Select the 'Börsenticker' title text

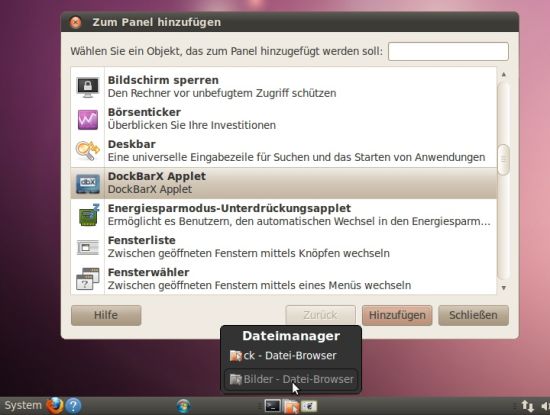click(144, 112)
